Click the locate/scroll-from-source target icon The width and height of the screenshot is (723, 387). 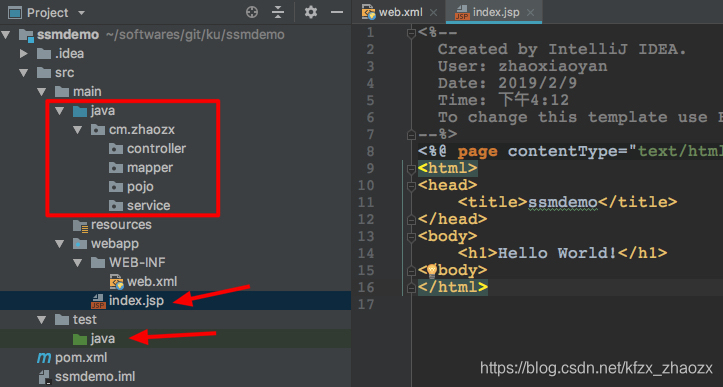252,12
